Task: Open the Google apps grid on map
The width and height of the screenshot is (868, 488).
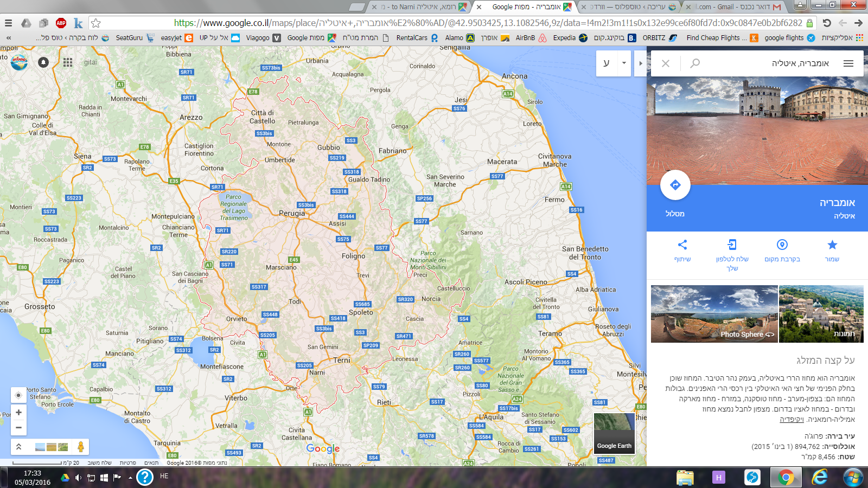Action: (x=68, y=62)
